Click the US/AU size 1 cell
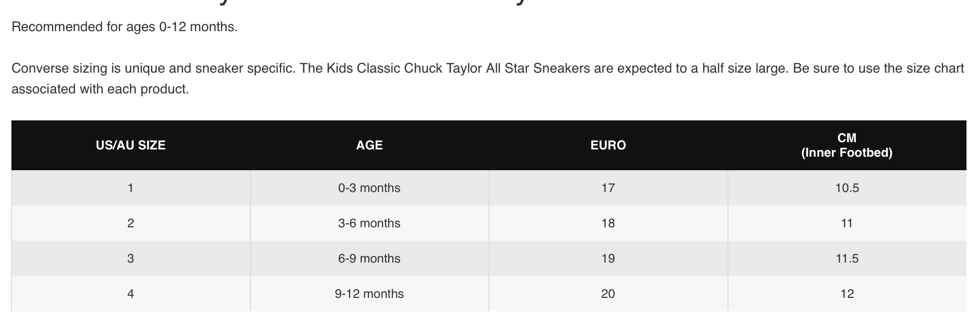Viewport: 980px width, 329px height. [130, 188]
